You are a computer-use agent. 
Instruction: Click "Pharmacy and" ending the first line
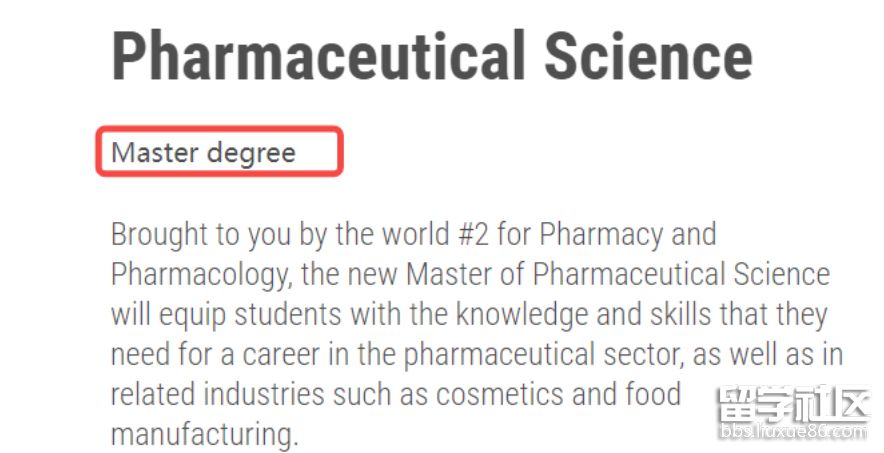point(627,235)
